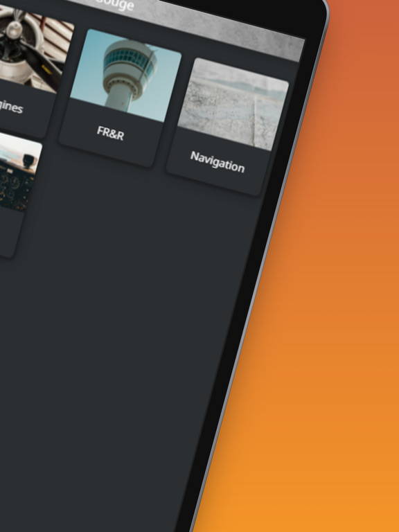
Task: Select the map thumbnail above Navigation
Action: 233,104
